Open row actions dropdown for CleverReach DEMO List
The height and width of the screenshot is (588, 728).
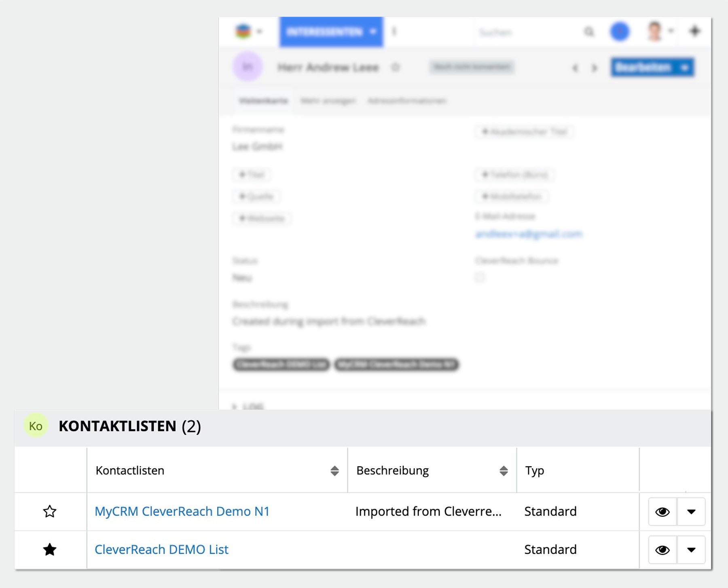[691, 550]
